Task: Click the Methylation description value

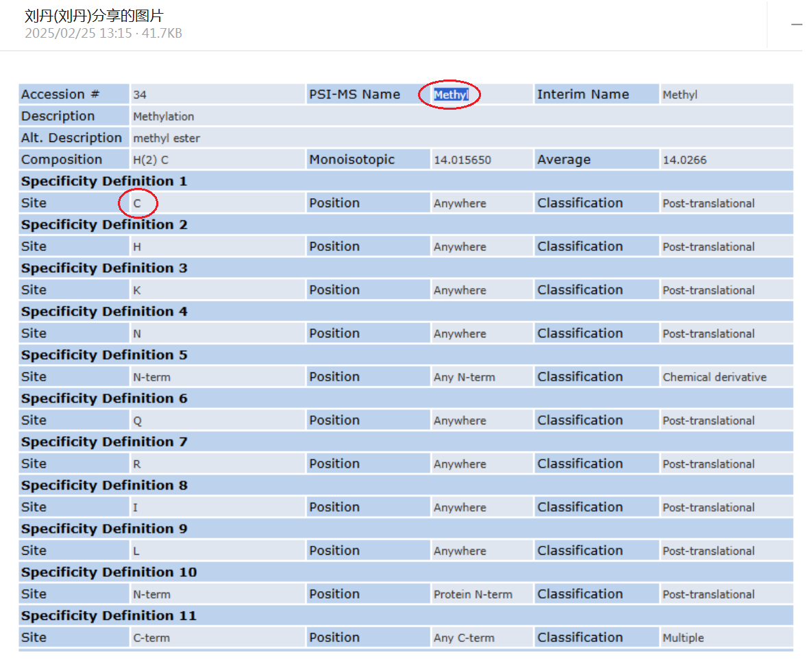Action: click(x=163, y=117)
